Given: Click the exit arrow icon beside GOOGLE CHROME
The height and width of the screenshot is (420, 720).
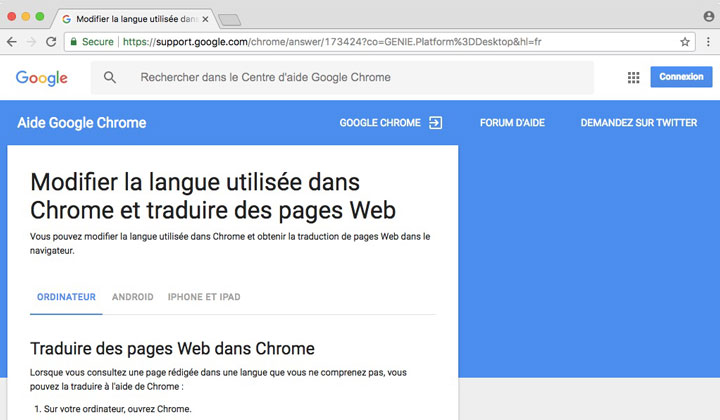Looking at the screenshot, I should [435, 123].
